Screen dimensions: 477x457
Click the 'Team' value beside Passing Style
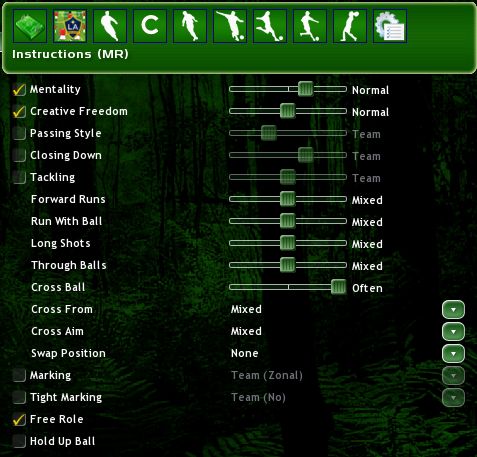(366, 134)
